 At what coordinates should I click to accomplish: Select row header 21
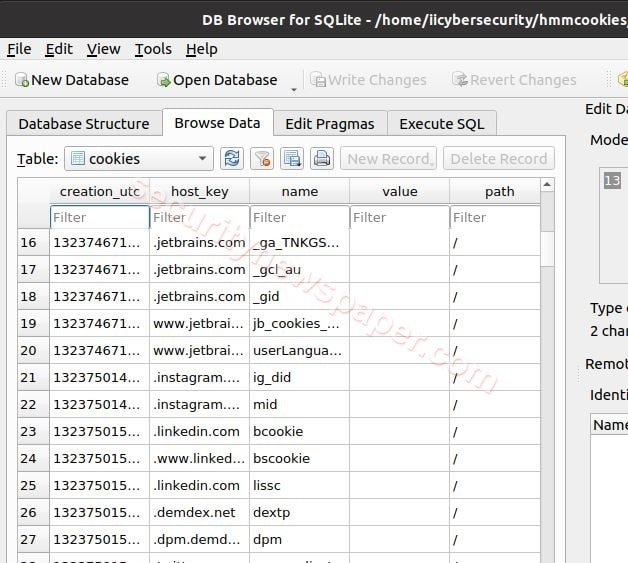tap(33, 377)
